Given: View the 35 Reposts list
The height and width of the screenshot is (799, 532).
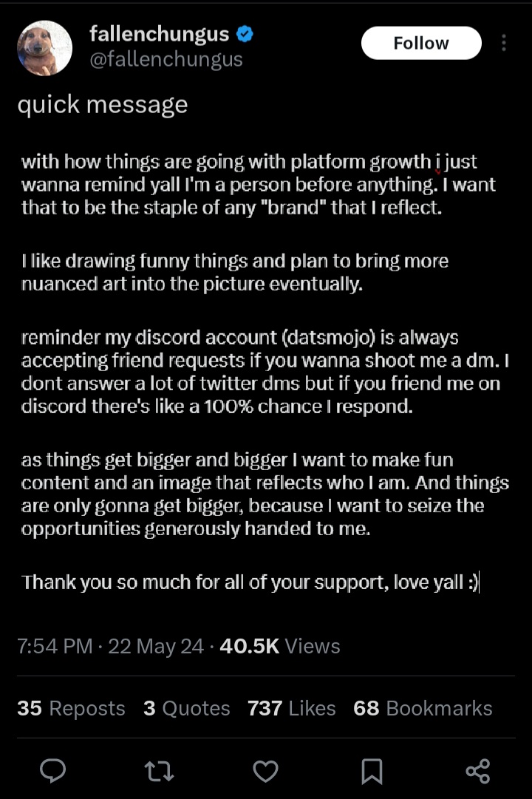Looking at the screenshot, I should click(71, 708).
